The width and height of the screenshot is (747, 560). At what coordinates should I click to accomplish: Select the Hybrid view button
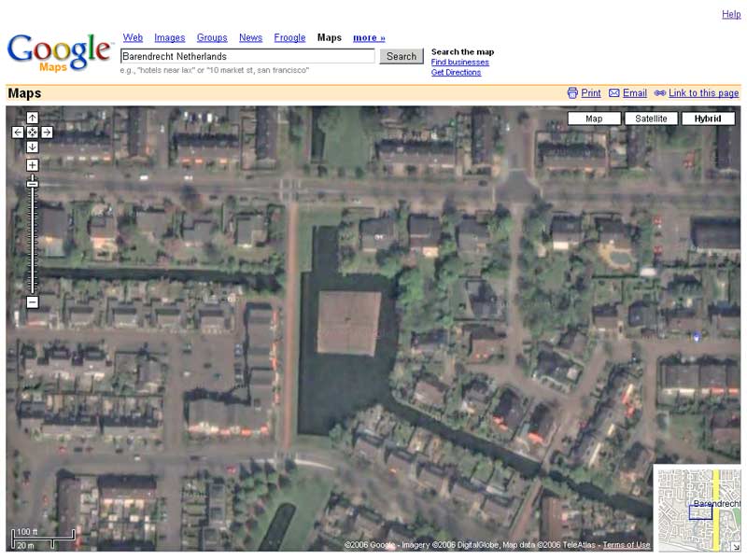pyautogui.click(x=708, y=119)
